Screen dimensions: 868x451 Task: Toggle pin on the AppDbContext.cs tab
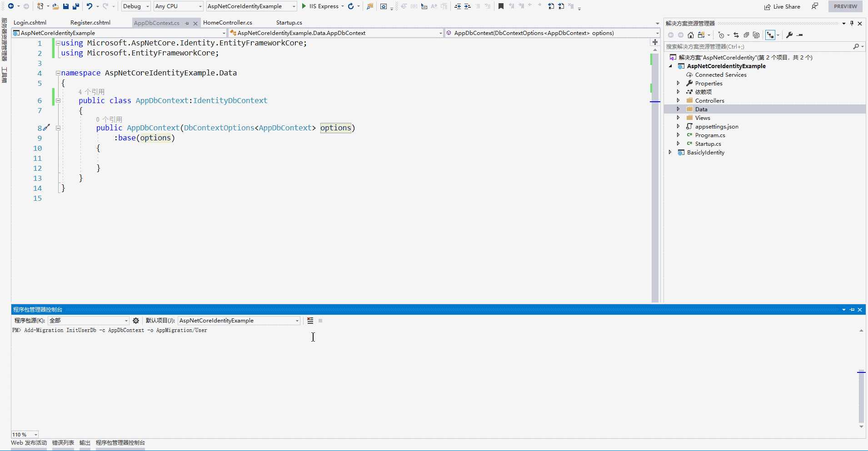click(187, 23)
